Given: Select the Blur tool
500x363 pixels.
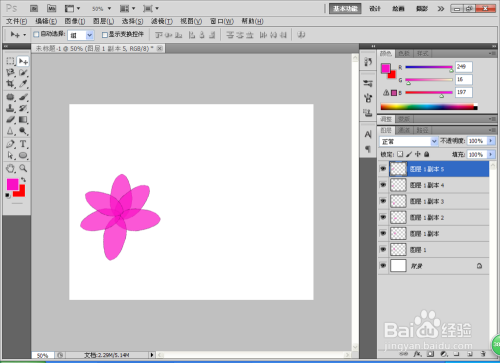Looking at the screenshot, I should point(10,131).
